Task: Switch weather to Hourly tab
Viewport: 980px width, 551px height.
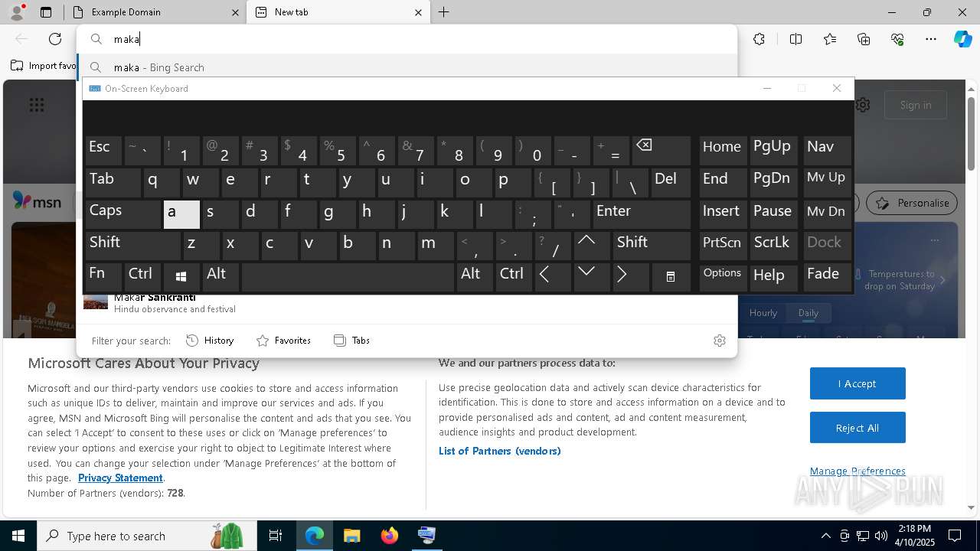Action: [x=763, y=313]
